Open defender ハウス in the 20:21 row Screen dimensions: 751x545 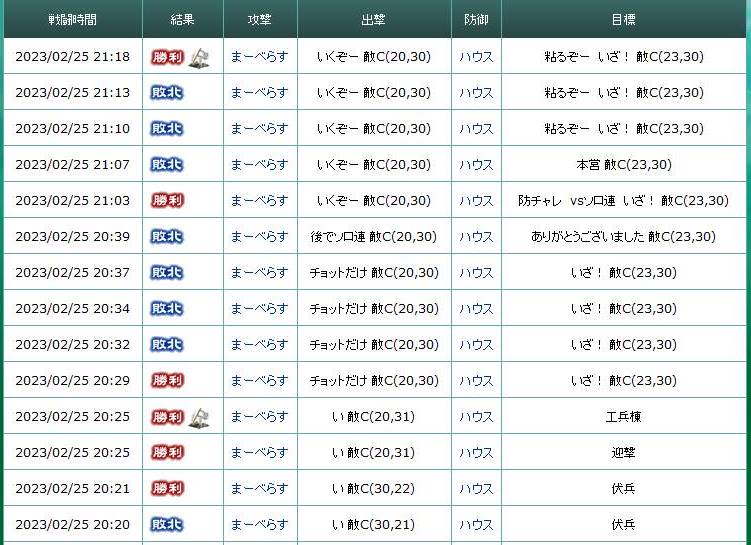point(476,489)
